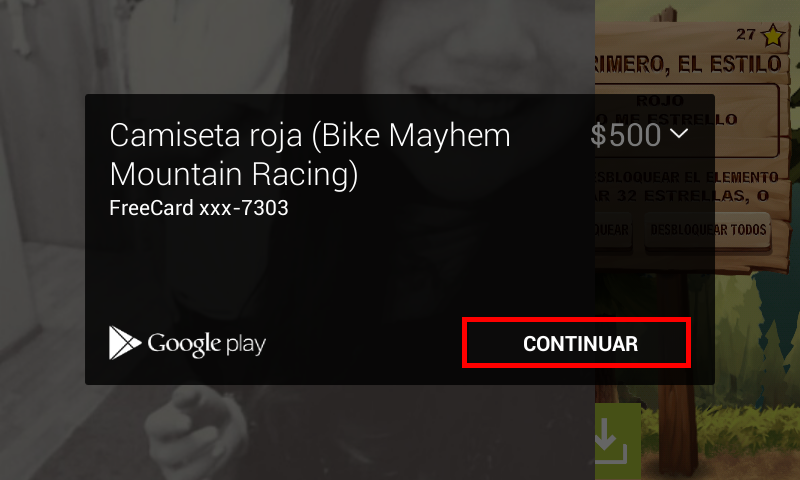Expand the chevron next to $500

click(x=679, y=134)
